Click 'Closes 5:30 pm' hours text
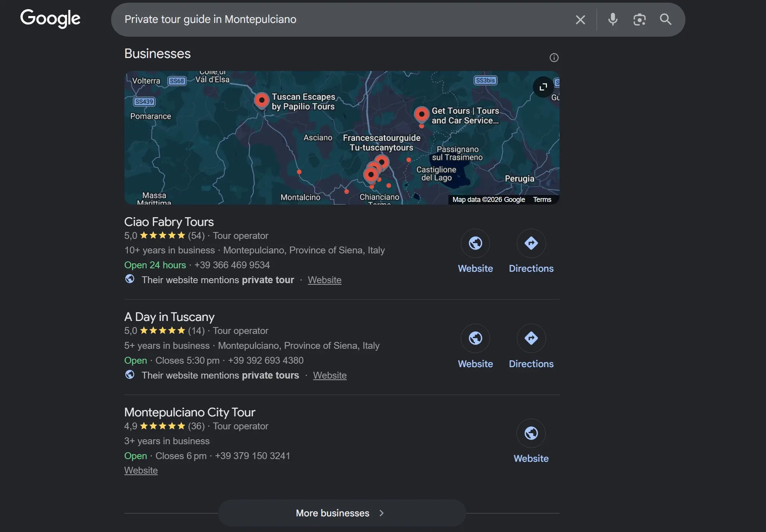The image size is (766, 532). 187,360
